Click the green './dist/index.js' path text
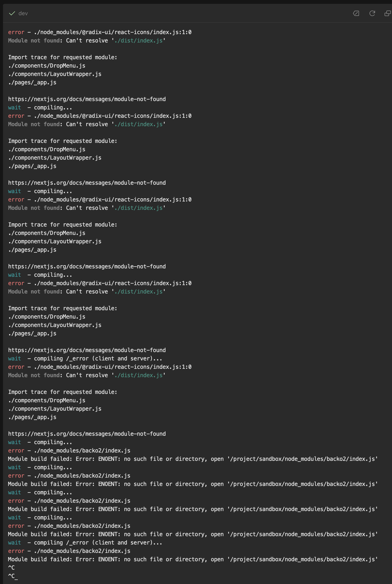 click(x=139, y=40)
